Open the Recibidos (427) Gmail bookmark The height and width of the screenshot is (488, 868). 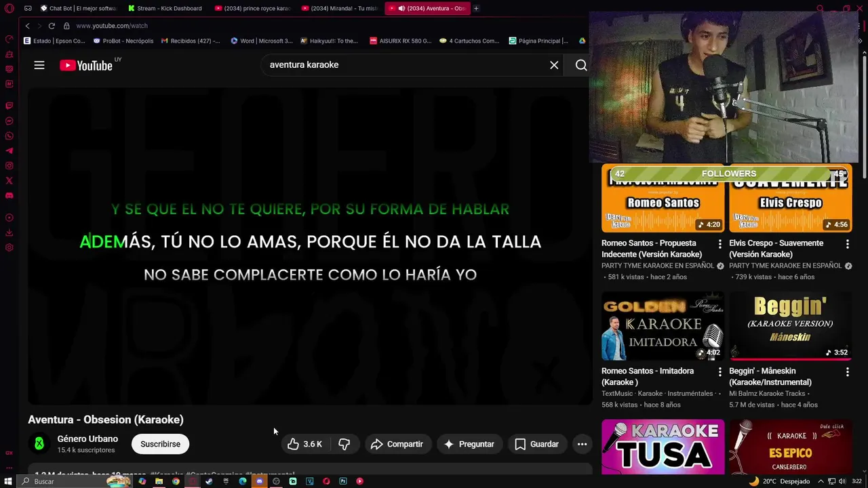(191, 41)
